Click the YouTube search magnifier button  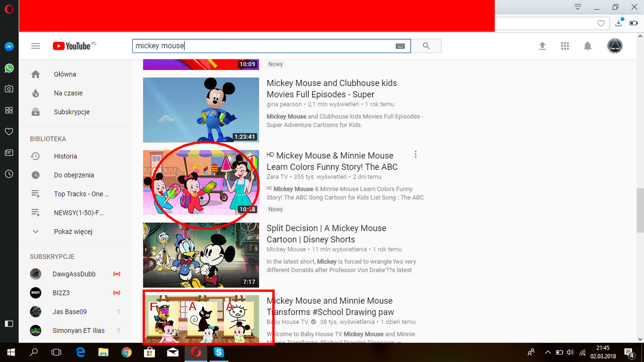coord(426,46)
